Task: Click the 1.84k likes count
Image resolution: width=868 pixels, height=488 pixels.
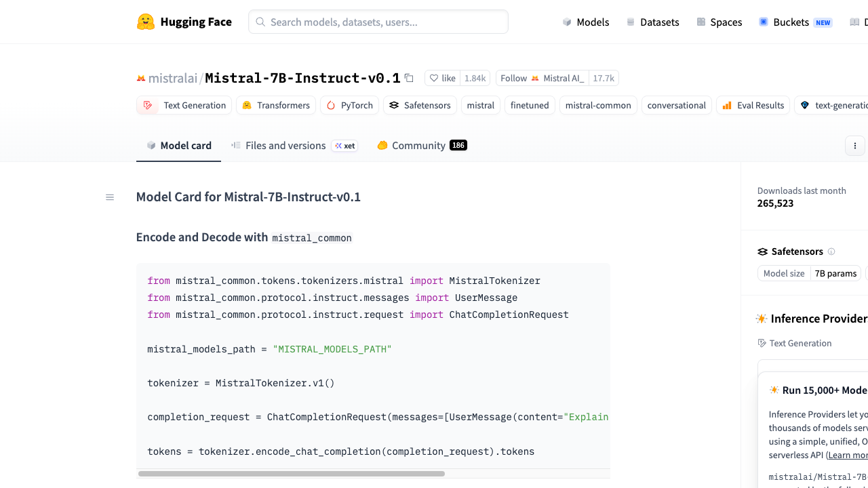Action: 475,78
